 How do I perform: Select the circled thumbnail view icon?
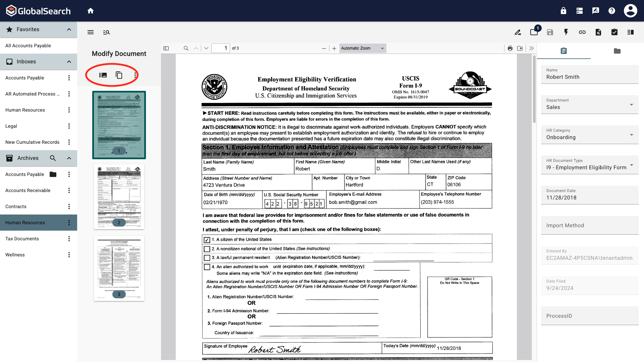102,75
